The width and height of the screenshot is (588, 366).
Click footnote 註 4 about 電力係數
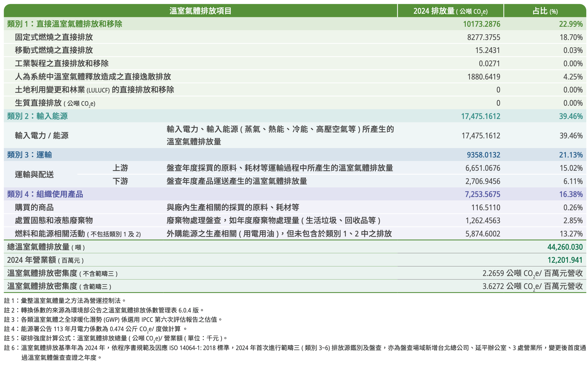click(96, 329)
